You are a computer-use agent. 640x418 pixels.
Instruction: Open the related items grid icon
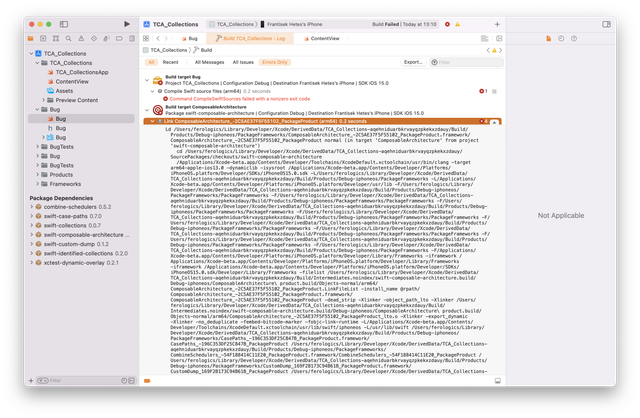click(146, 38)
